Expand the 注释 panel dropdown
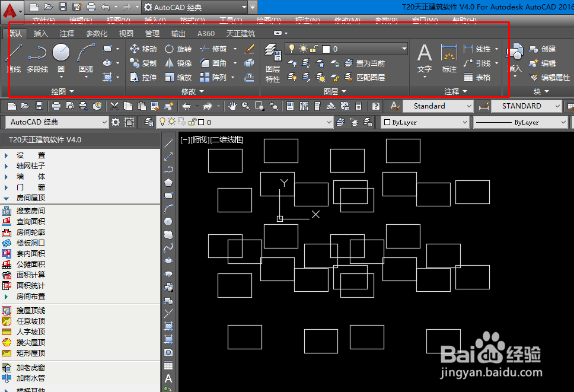Viewport: 574px width, 392px height. coord(456,91)
